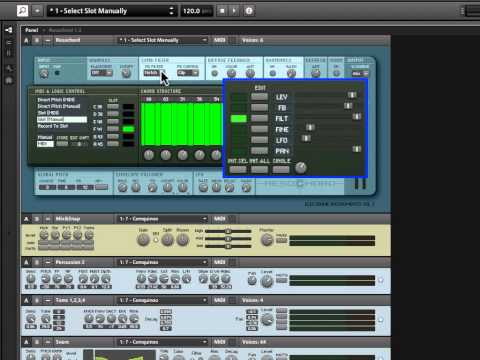The height and width of the screenshot is (360, 480).
Task: Minimize Percussion 2 with its minus button
Action: (x=48, y=262)
